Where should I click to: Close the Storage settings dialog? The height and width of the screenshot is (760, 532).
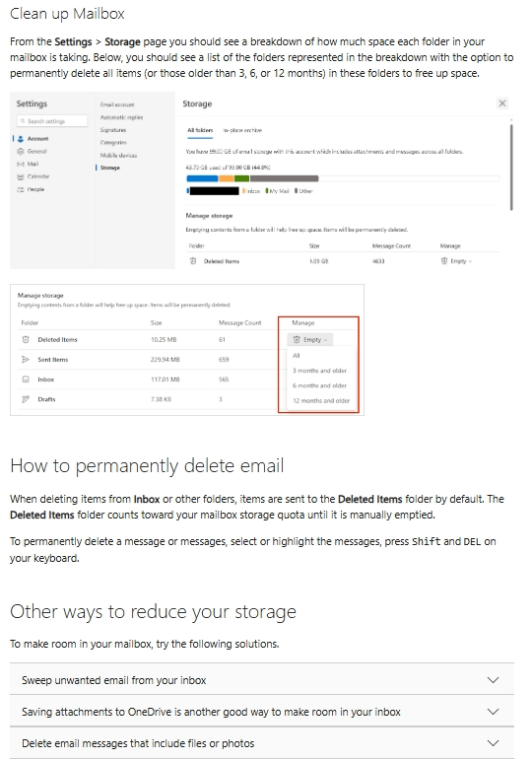pos(502,104)
